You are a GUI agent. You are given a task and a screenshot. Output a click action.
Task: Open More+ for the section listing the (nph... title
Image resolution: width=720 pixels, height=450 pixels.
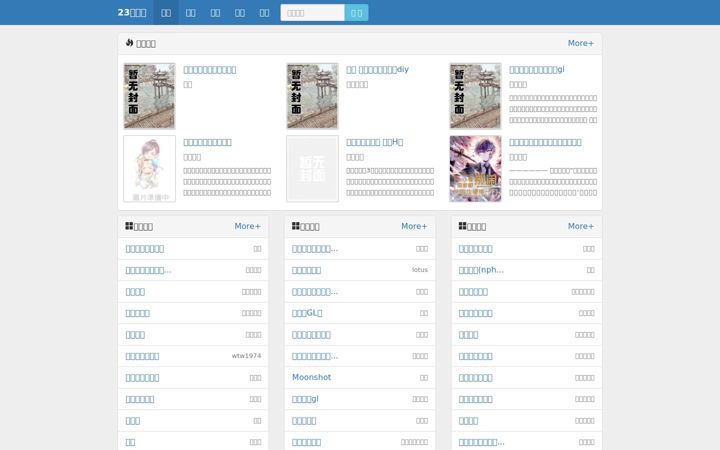[580, 226]
